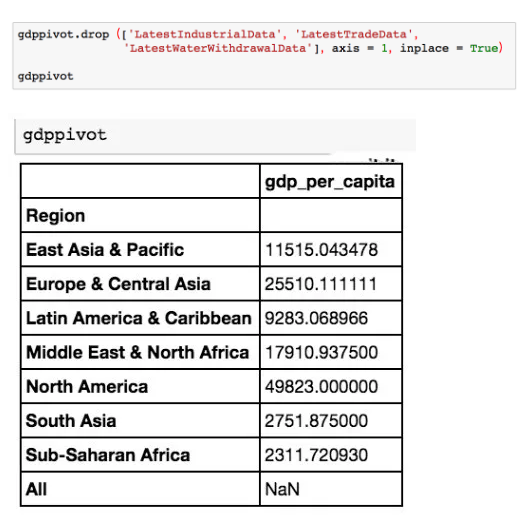
Task: Click the inplace parameter in code
Action: pos(424,48)
